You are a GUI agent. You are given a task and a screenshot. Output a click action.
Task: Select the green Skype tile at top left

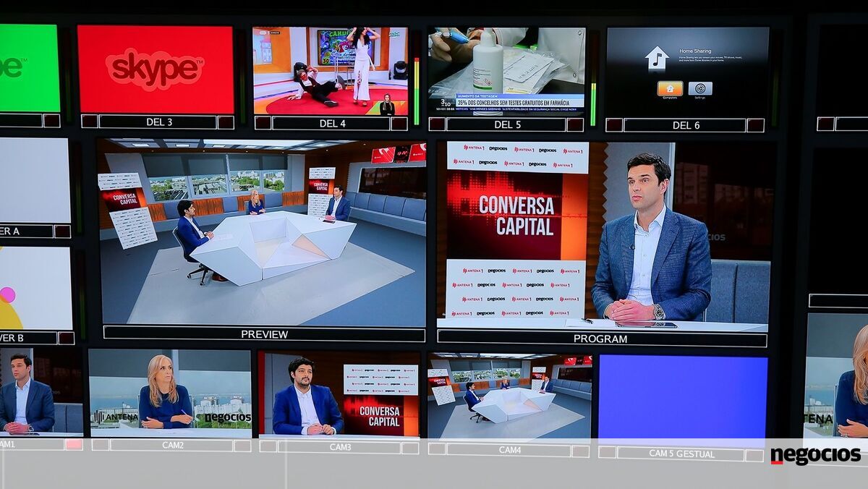29,68
